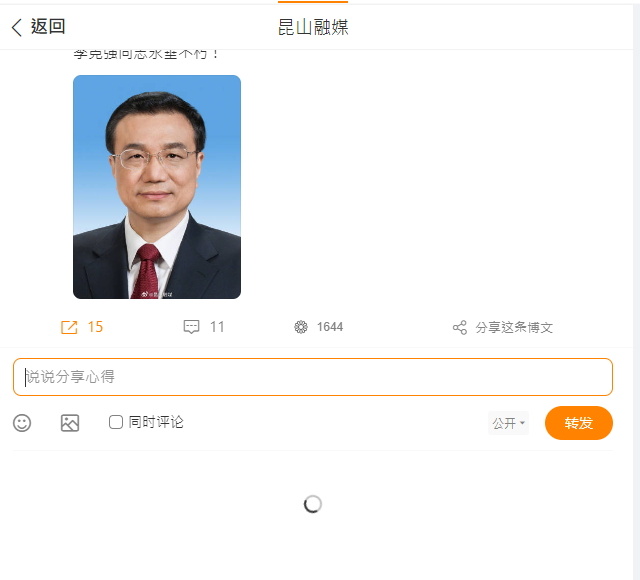The image size is (640, 580).
Task: Click the orange 转发 button
Action: coord(579,423)
